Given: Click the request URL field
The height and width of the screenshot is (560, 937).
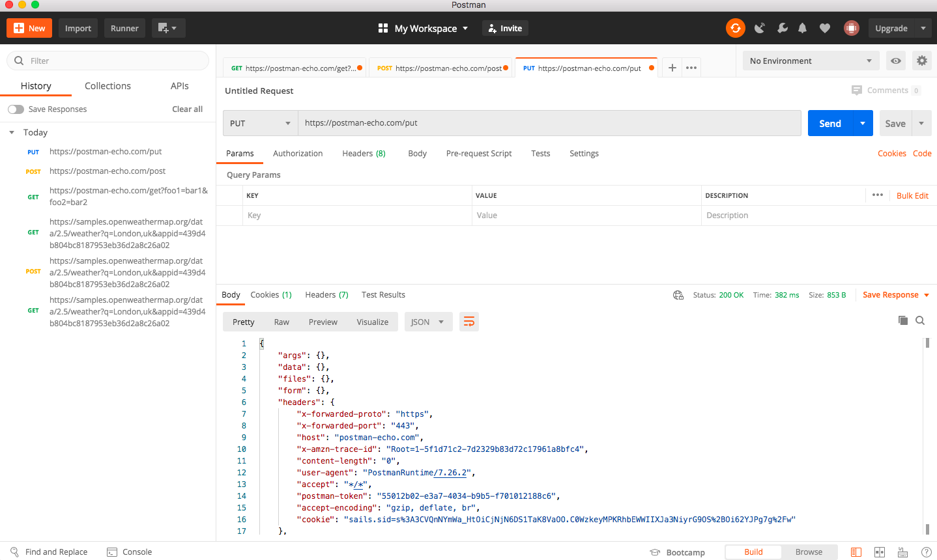Looking at the screenshot, I should click(549, 123).
